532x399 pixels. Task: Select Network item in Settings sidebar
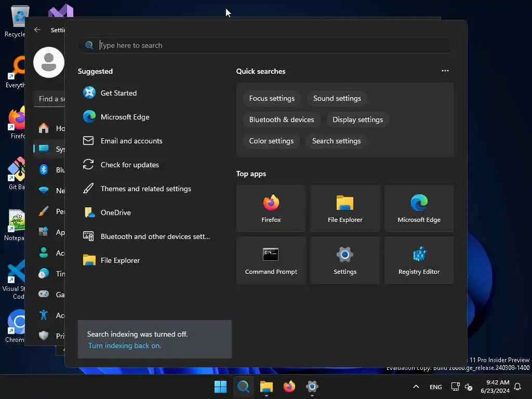coord(49,190)
